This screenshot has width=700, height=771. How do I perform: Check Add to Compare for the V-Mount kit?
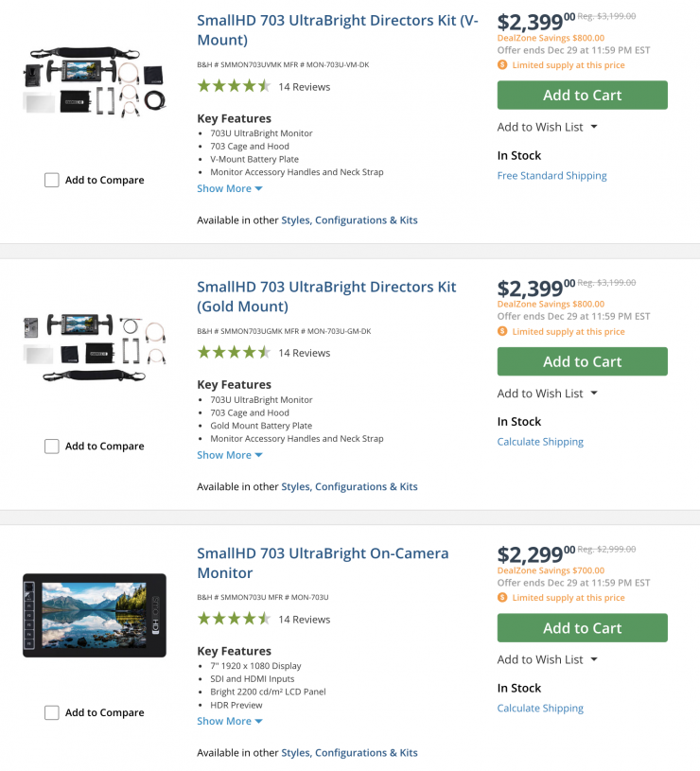coord(52,180)
